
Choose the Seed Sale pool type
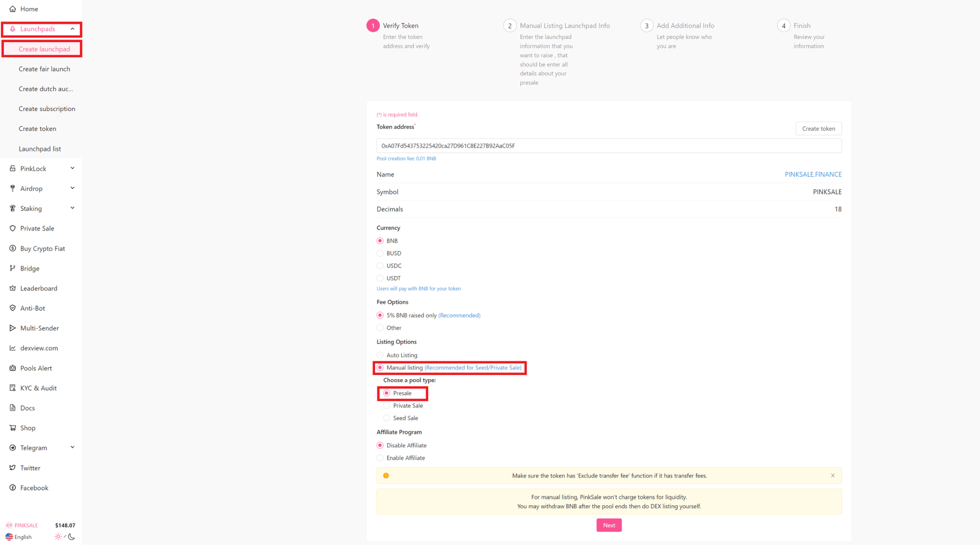pyautogui.click(x=386, y=417)
